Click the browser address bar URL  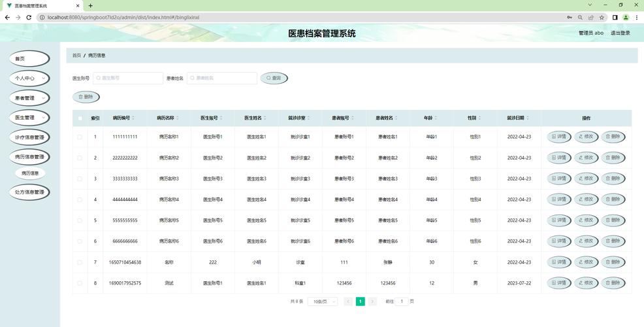[123, 17]
